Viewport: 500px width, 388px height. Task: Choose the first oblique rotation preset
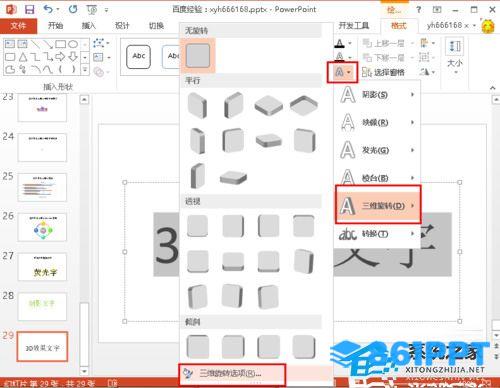[x=198, y=347]
